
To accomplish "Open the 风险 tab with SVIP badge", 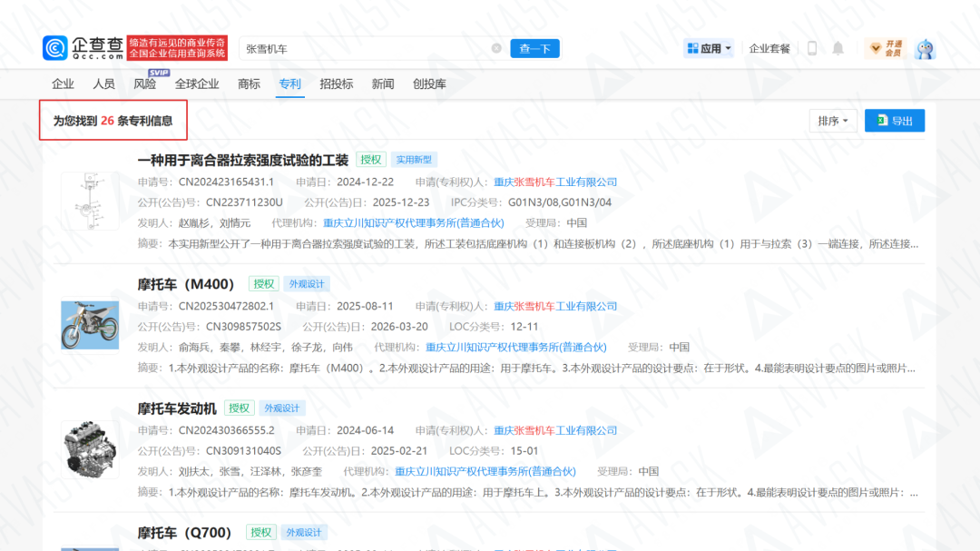I will pyautogui.click(x=145, y=84).
